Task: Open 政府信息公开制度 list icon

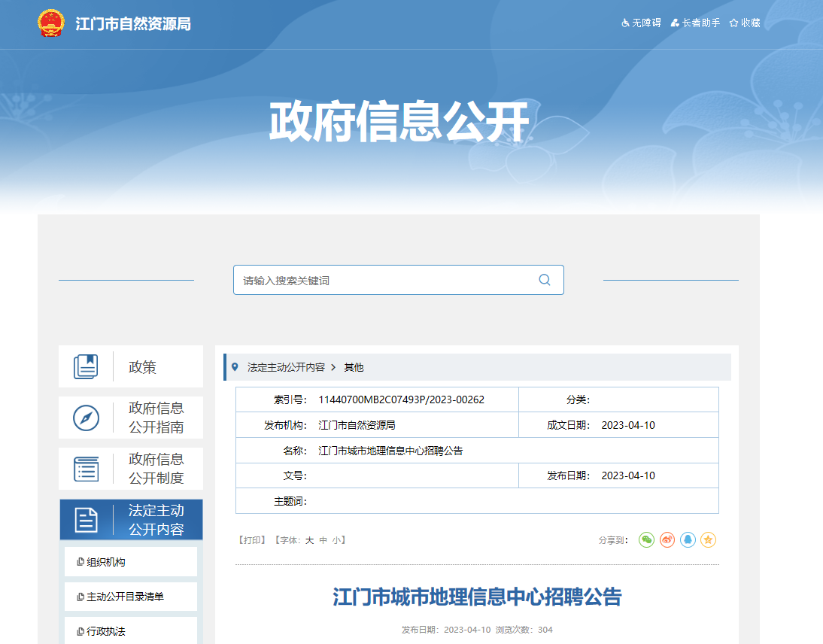Action: (x=86, y=469)
